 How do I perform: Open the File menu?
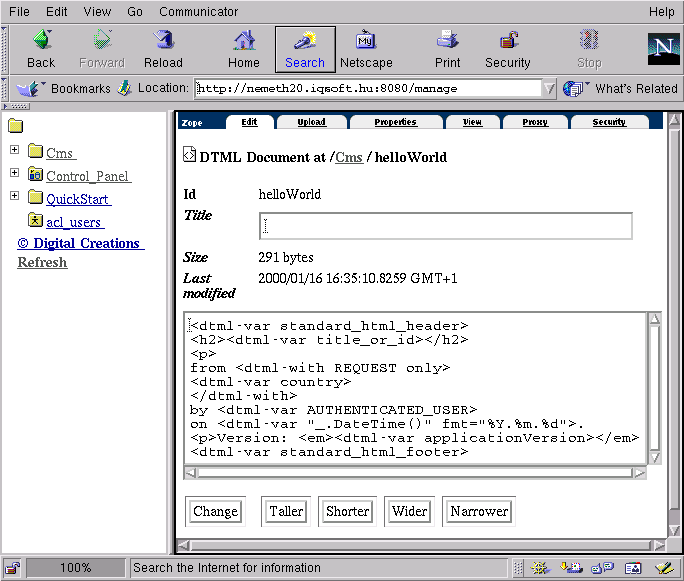click(x=19, y=12)
